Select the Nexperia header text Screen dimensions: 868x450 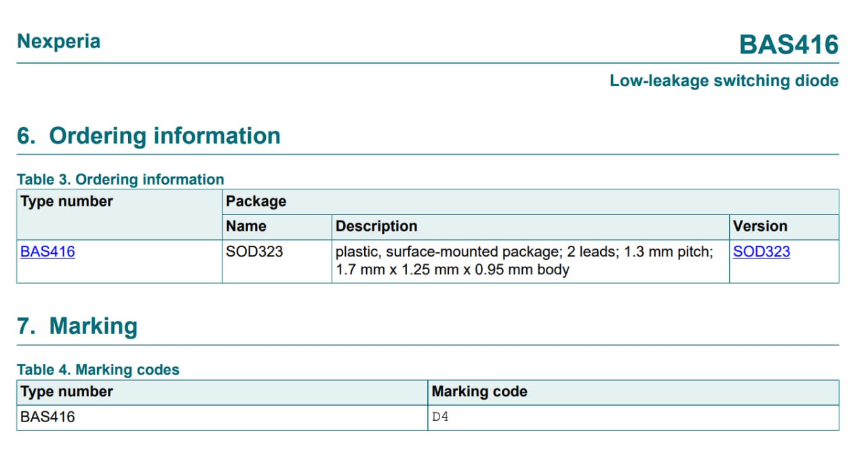[x=58, y=41]
